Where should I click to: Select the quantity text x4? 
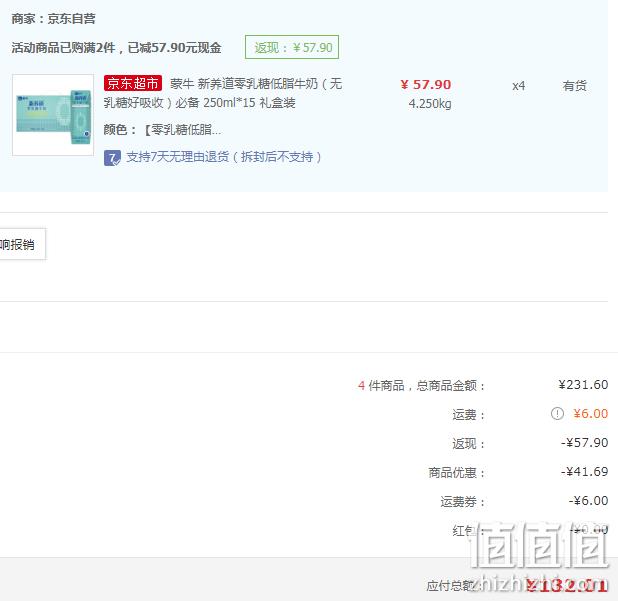(x=518, y=86)
